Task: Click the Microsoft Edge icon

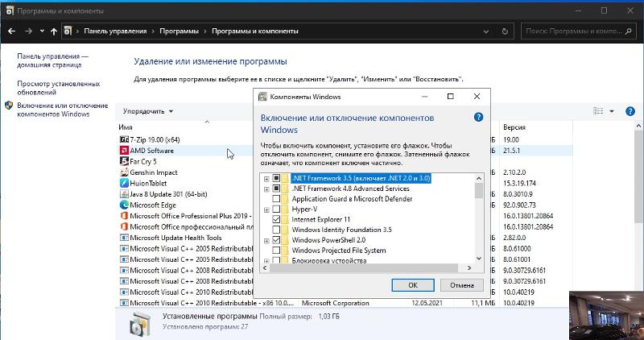Action: 124,205
